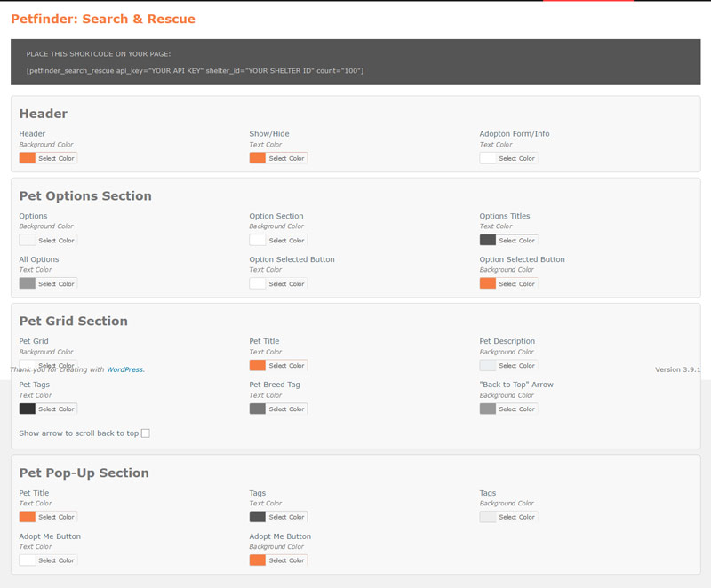Open the WordPress link in footer

click(124, 369)
